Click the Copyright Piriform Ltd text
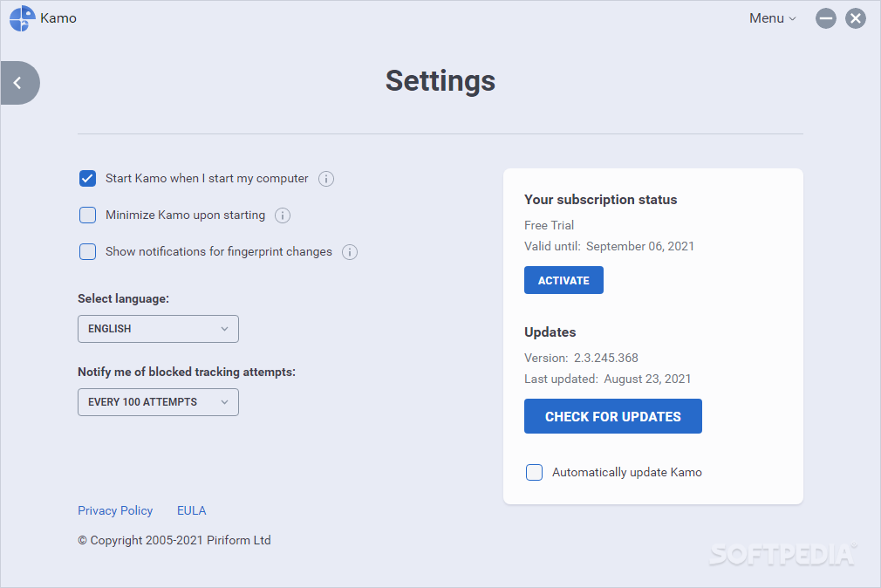The height and width of the screenshot is (588, 881). click(174, 540)
